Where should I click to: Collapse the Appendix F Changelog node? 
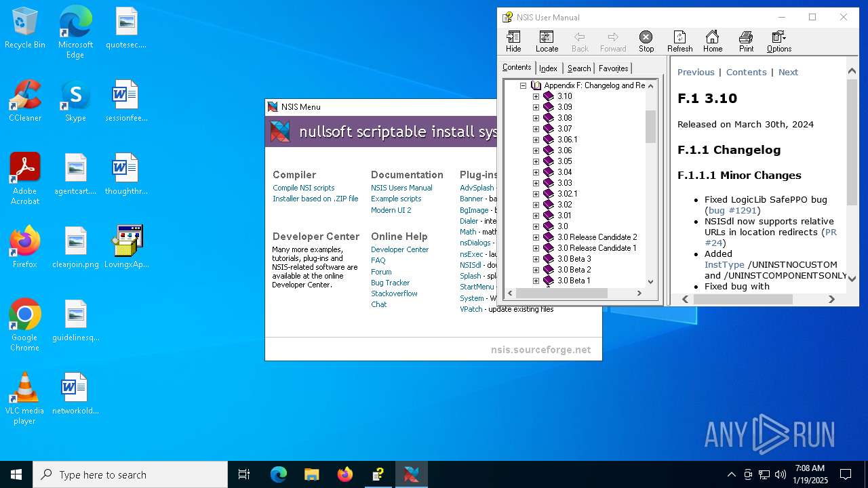[523, 85]
